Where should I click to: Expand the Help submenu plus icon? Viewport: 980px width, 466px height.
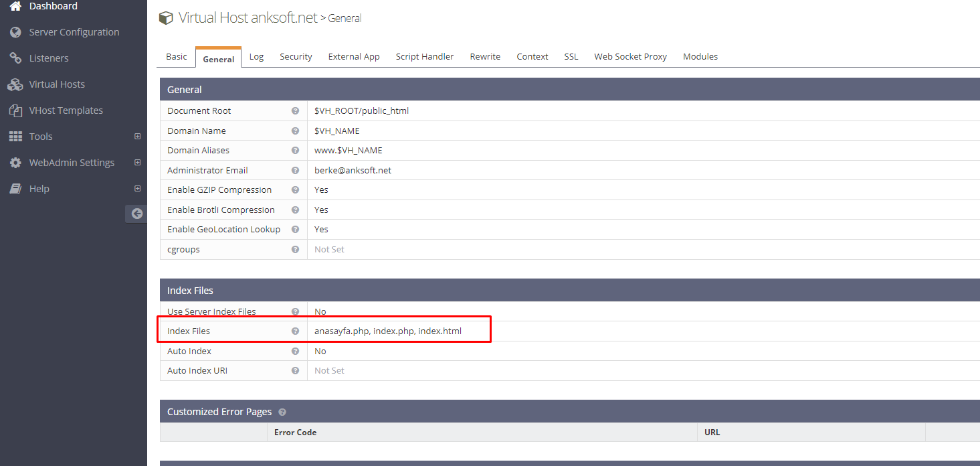coord(138,189)
